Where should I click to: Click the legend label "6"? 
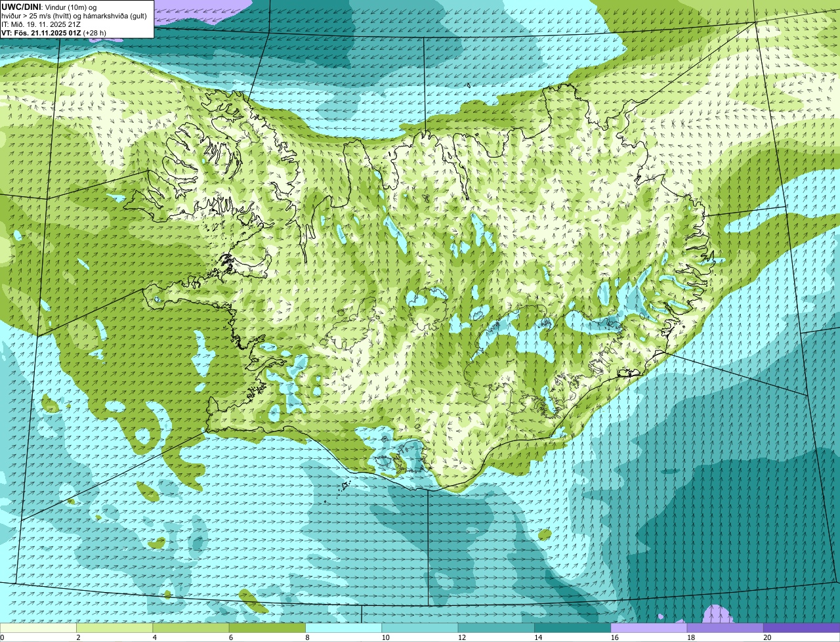pos(231,637)
